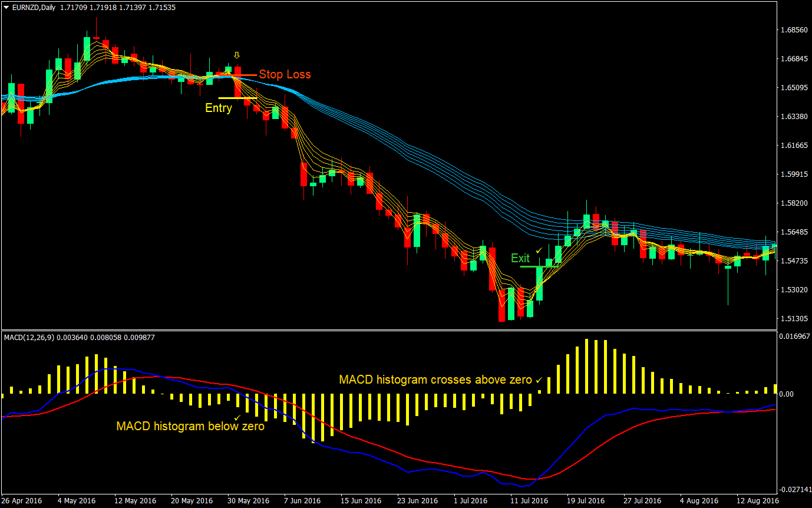Click the Entry label text
Image resolution: width=812 pixels, height=508 pixels.
click(x=219, y=108)
